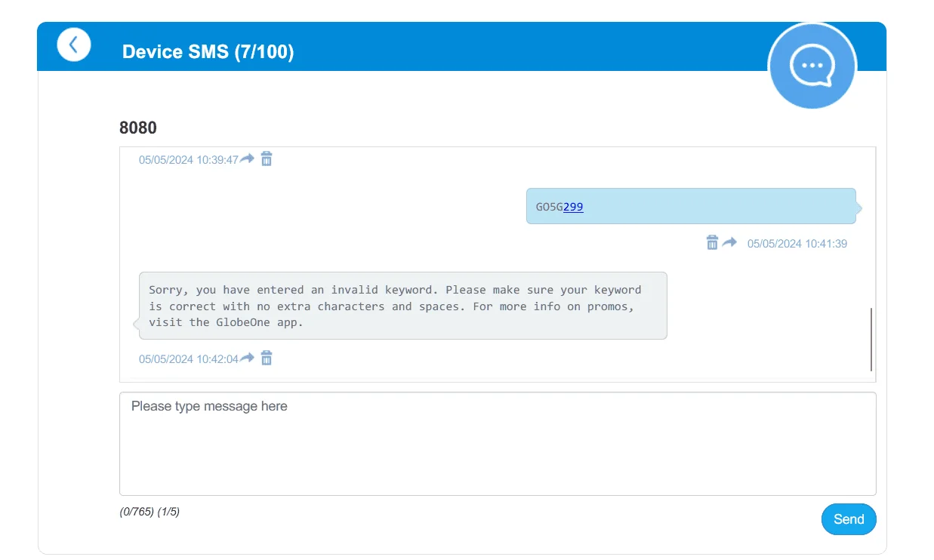Click the 05/05/2024 10:39:47 timestamp

coord(189,160)
